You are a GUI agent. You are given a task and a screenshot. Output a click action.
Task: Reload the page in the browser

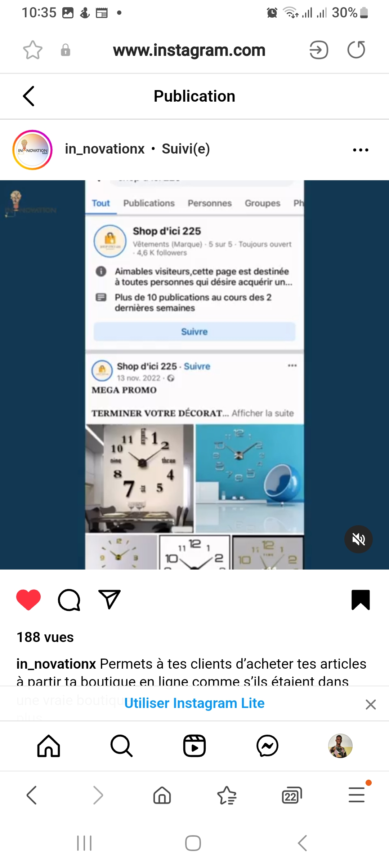(356, 50)
